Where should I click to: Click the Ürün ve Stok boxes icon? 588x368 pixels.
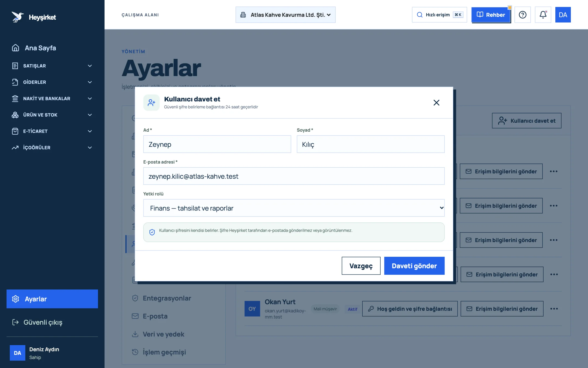tap(15, 115)
